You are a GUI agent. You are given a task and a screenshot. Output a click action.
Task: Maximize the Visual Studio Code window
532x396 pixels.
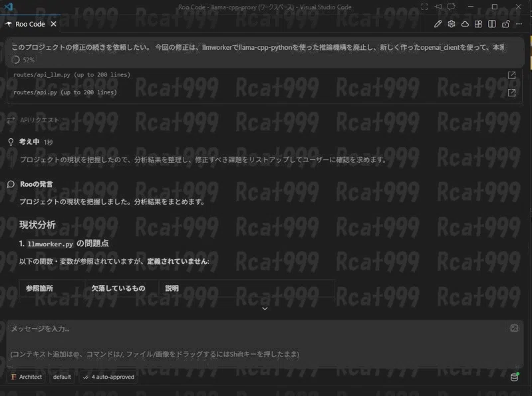click(x=495, y=7)
